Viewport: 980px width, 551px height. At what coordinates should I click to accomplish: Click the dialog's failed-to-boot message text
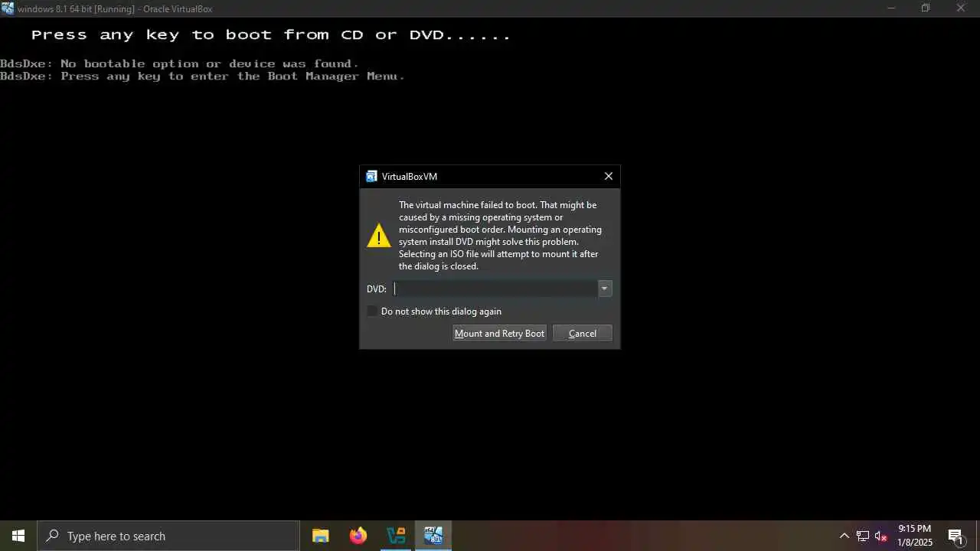click(501, 236)
